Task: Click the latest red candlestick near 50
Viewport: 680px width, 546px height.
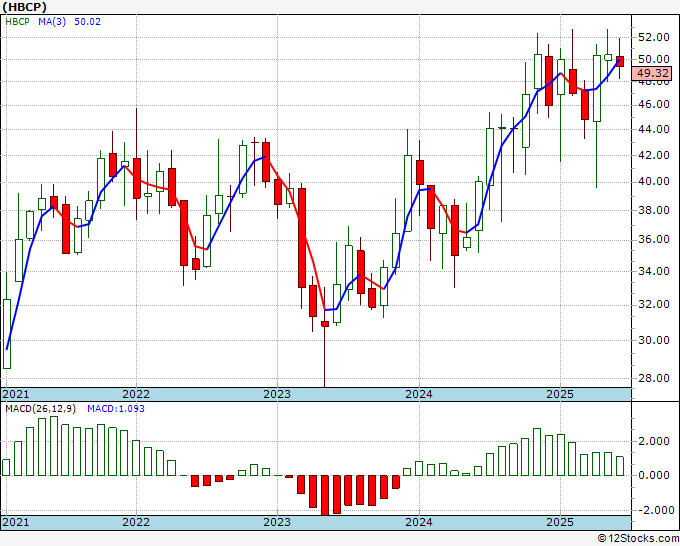Action: click(620, 61)
